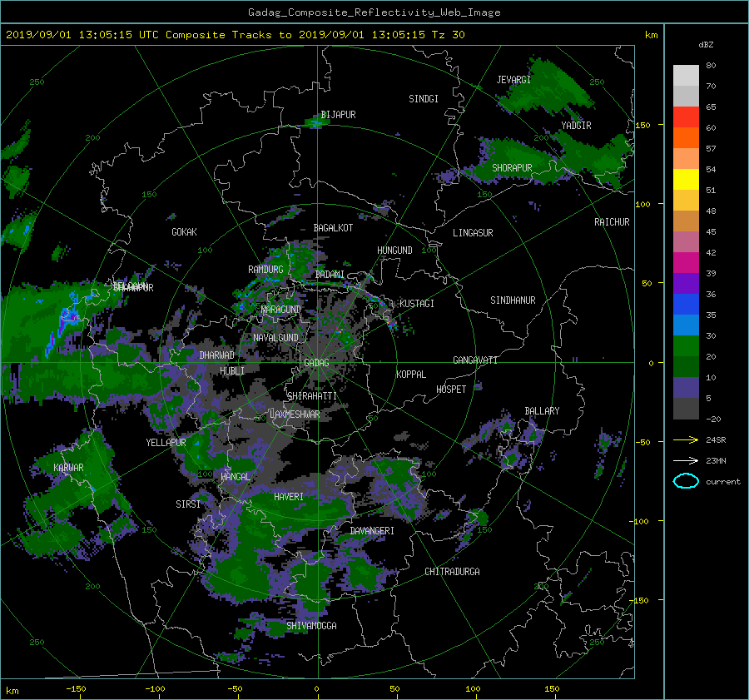Click the HOSPET city label
The width and height of the screenshot is (749, 700).
(451, 390)
